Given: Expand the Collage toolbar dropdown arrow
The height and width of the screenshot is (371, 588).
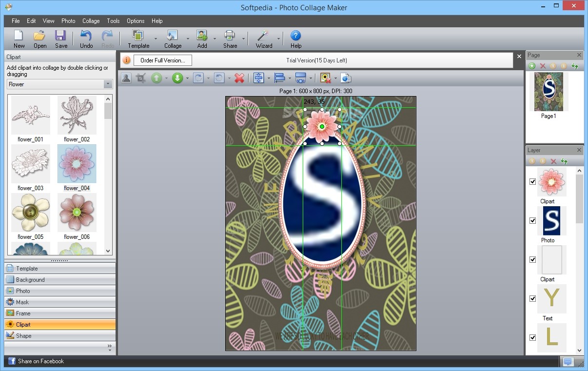Looking at the screenshot, I should [x=188, y=39].
